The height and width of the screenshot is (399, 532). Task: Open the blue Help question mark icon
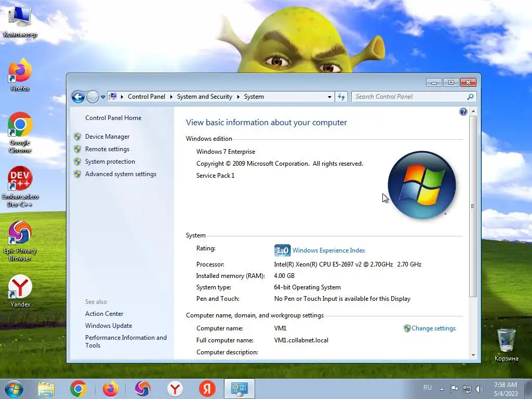[x=463, y=112]
